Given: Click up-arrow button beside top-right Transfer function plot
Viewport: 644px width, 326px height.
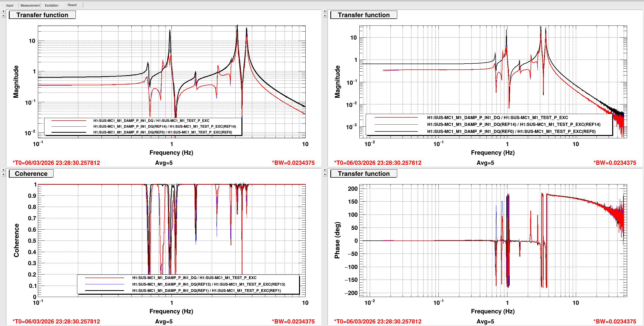Looking at the screenshot, I should coord(325,16).
